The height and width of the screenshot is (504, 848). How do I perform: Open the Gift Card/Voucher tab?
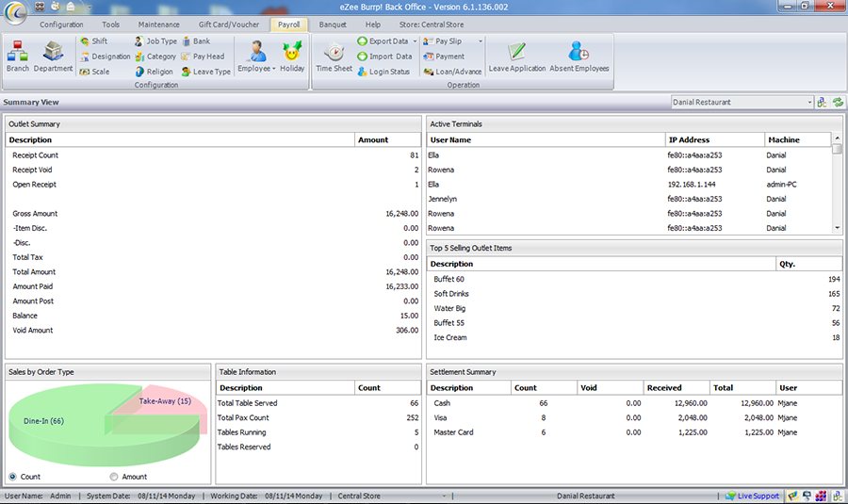click(229, 24)
